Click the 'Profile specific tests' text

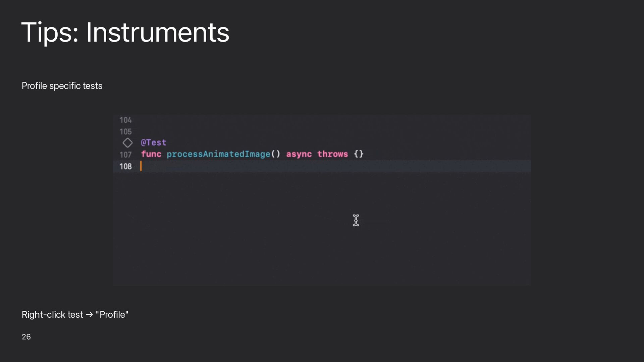(62, 86)
